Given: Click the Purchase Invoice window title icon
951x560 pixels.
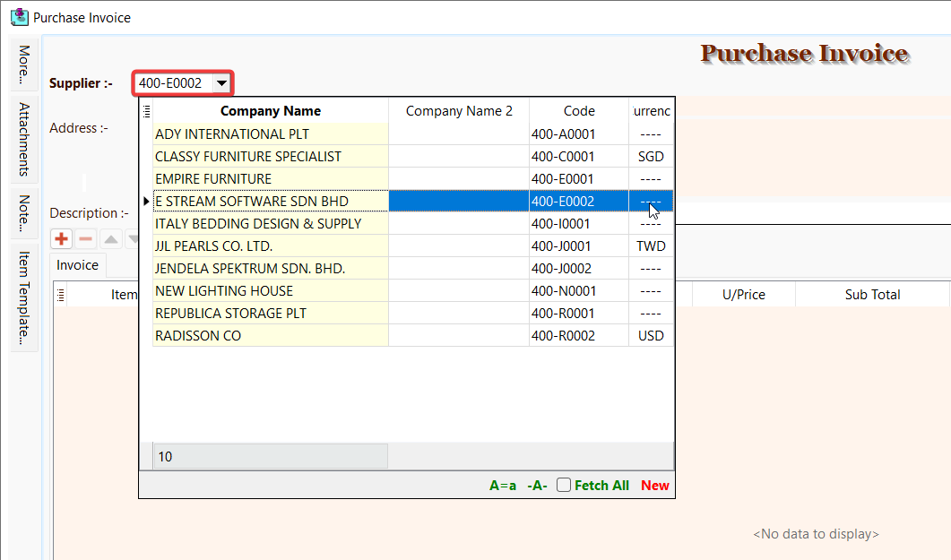Looking at the screenshot, I should click(19, 17).
